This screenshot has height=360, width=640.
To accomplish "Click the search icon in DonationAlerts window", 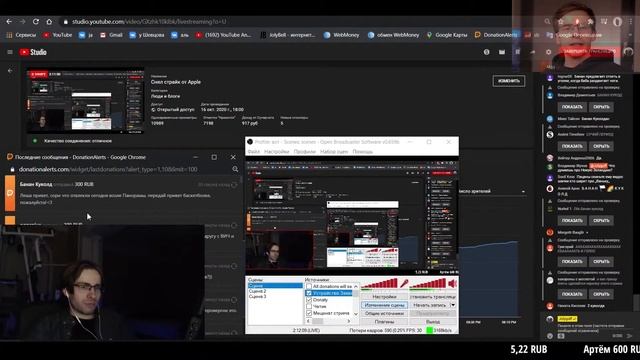I will (235, 169).
